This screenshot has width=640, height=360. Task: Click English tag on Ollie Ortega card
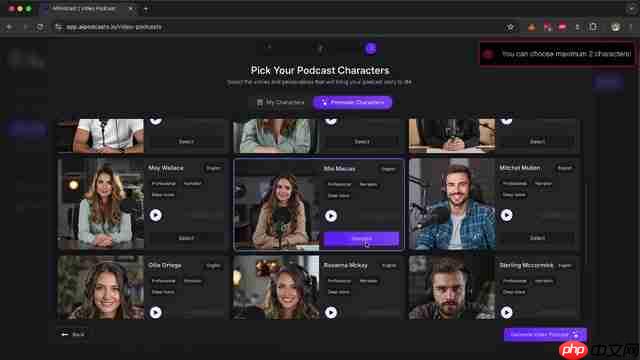coord(213,266)
